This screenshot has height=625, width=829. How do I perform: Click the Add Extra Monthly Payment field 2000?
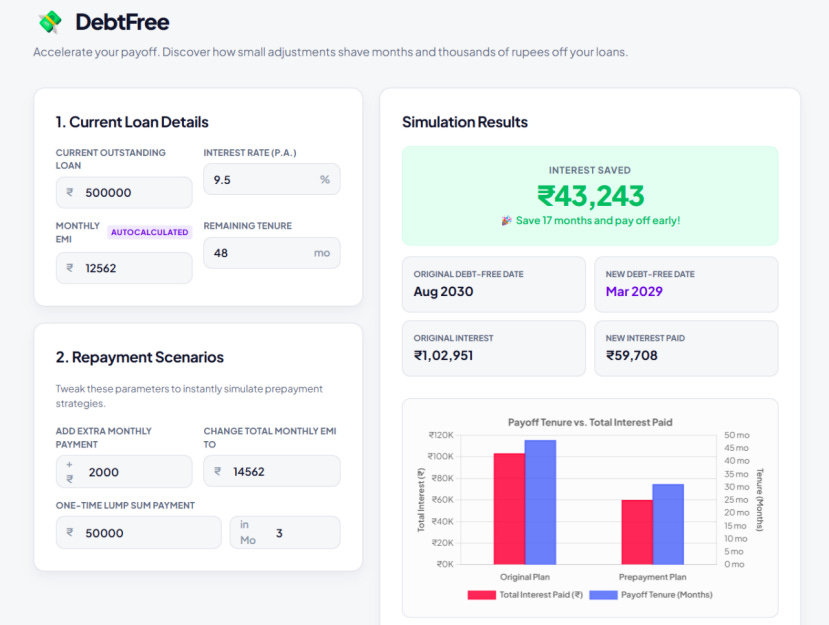pyautogui.click(x=124, y=472)
